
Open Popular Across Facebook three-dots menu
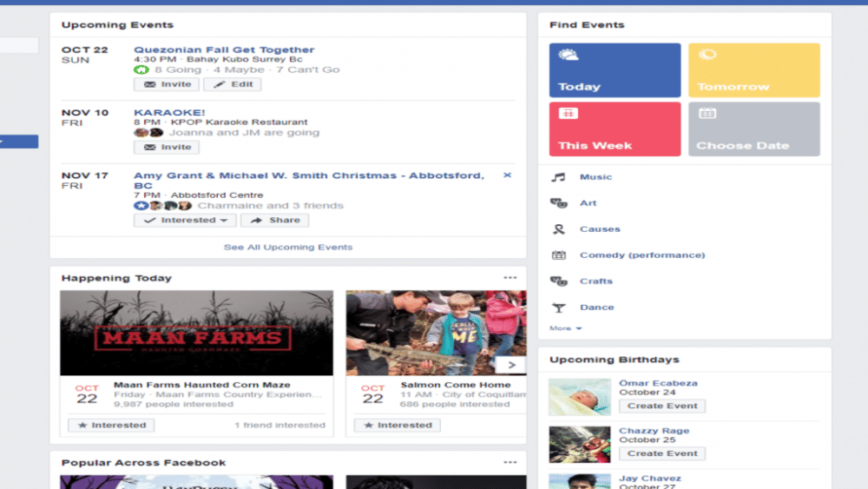(510, 462)
